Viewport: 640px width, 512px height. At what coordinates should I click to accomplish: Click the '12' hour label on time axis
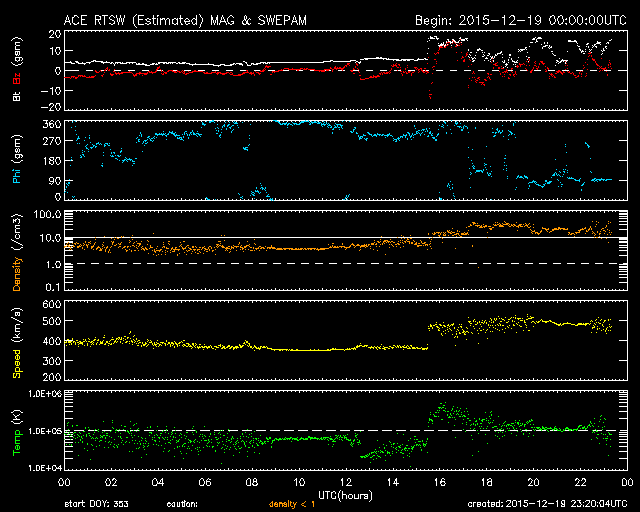pos(346,483)
